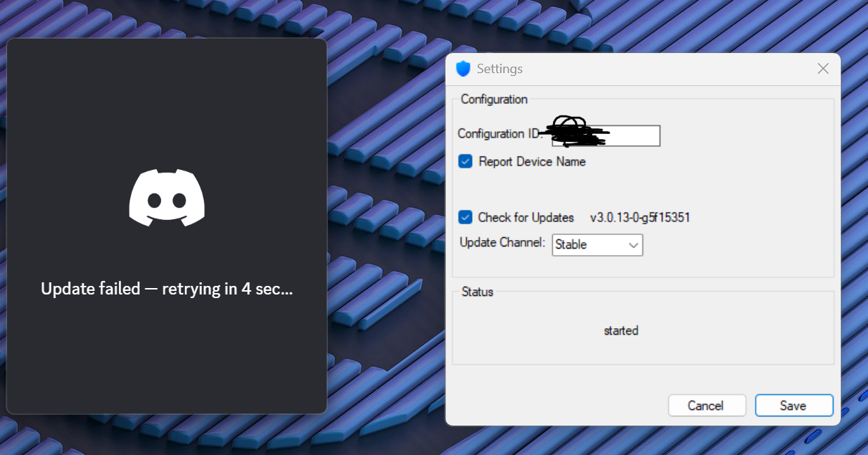Cancel the Settings dialog
The width and height of the screenshot is (868, 455).
[706, 406]
